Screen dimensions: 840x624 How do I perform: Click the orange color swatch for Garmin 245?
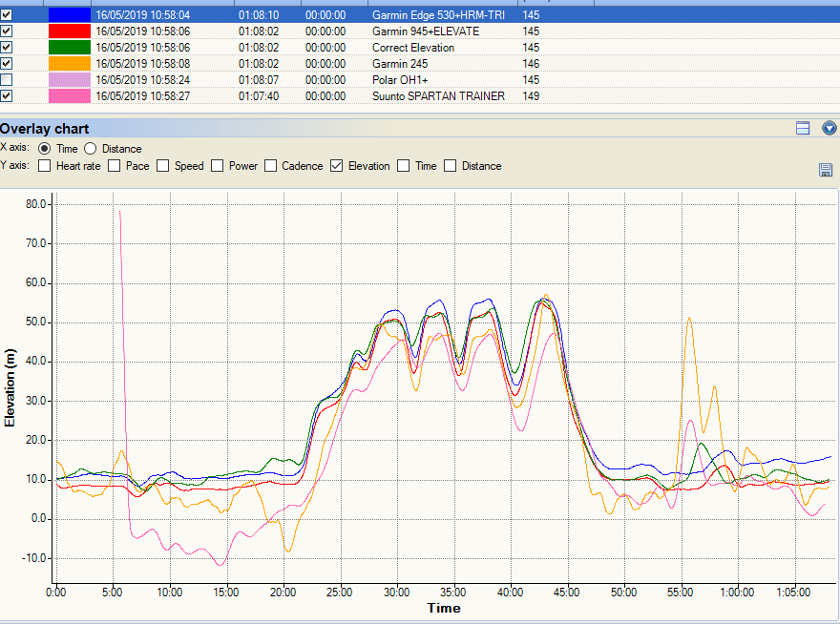[x=69, y=63]
